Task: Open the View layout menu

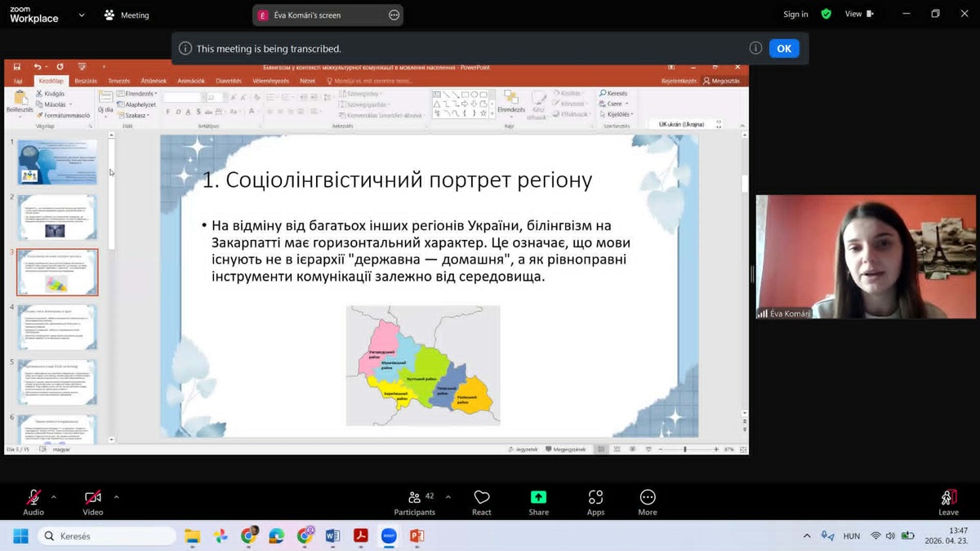Action: click(x=858, y=14)
